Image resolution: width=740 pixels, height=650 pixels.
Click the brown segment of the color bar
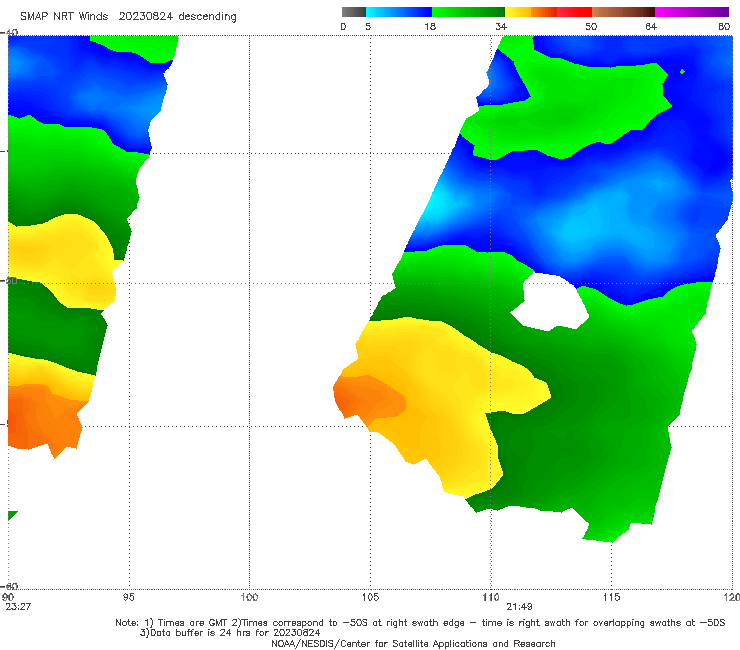[623, 12]
